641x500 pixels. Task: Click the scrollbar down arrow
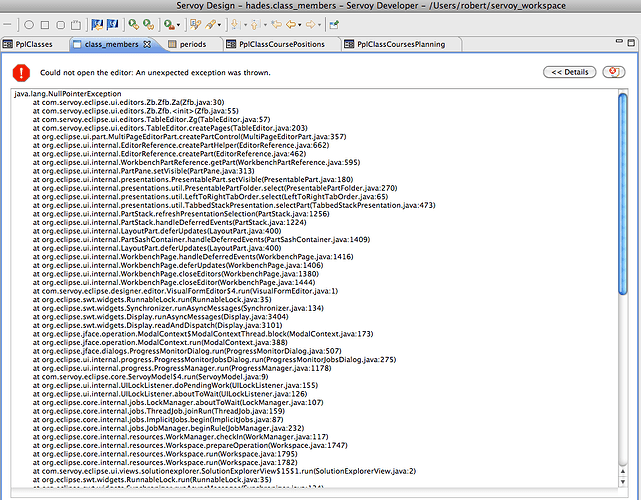pyautogui.click(x=623, y=482)
